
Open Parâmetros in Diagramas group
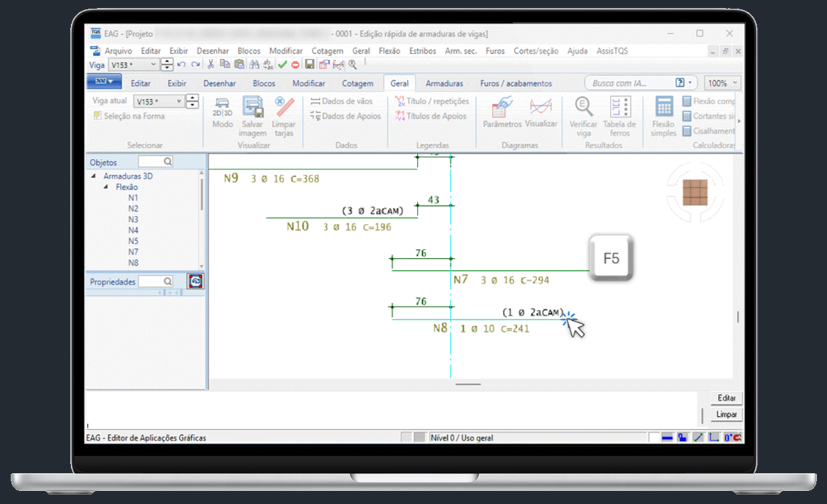pos(502,108)
